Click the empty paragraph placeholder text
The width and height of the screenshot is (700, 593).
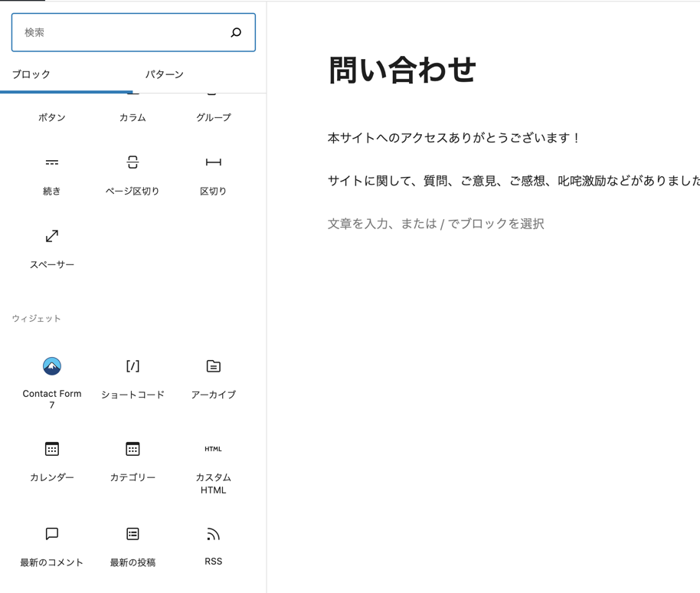tap(436, 224)
